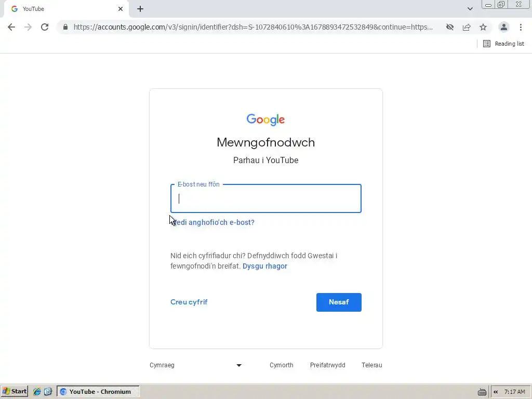Viewport: 532px width, 399px height.
Task: Expand the tab search chevron
Action: coord(470,9)
